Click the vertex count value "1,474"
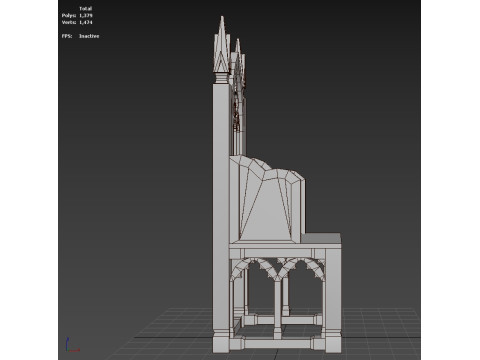The image size is (480, 360). (x=86, y=22)
